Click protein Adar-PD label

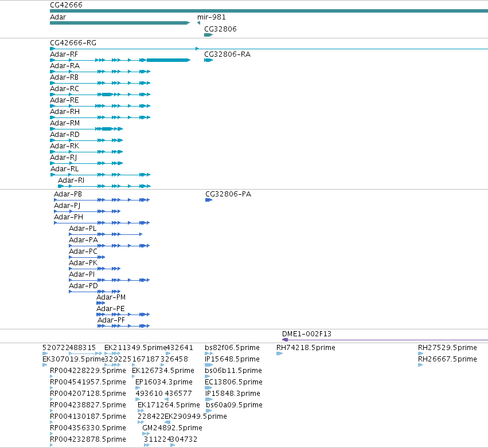point(83,286)
